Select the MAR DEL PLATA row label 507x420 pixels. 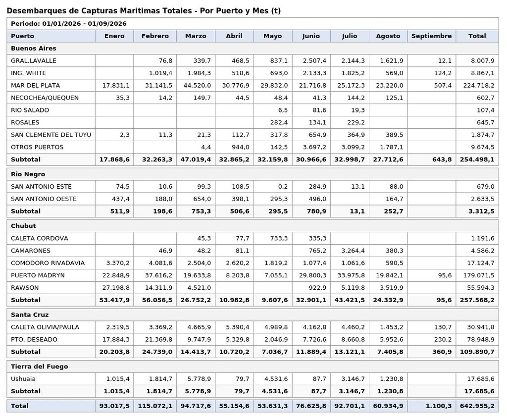click(36, 85)
